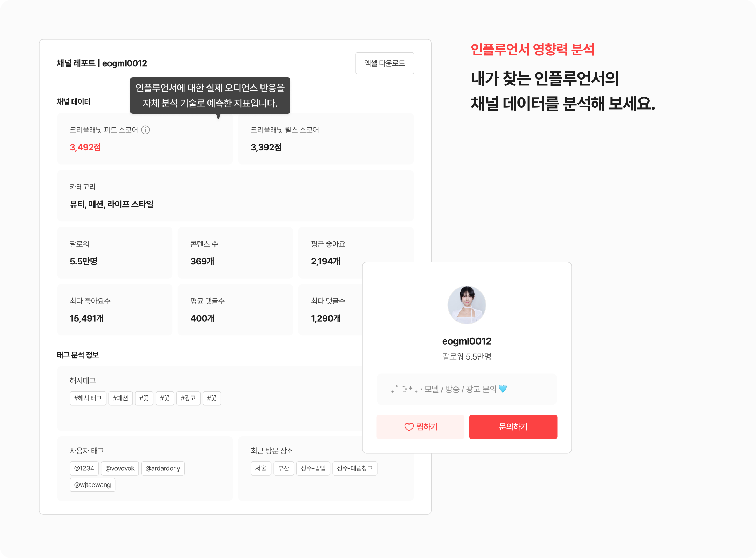Image resolution: width=756 pixels, height=558 pixels.
Task: Click the 문의하기 button
Action: (513, 427)
